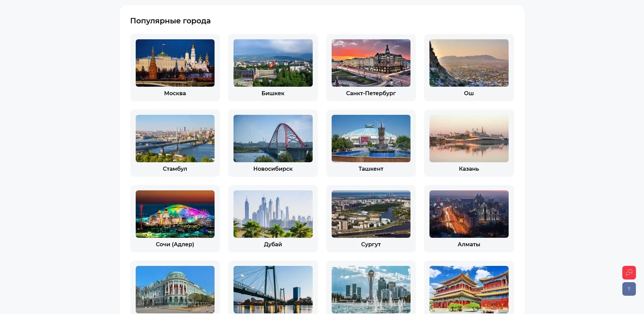Click the Санкт-Петербург city image

[x=371, y=63]
